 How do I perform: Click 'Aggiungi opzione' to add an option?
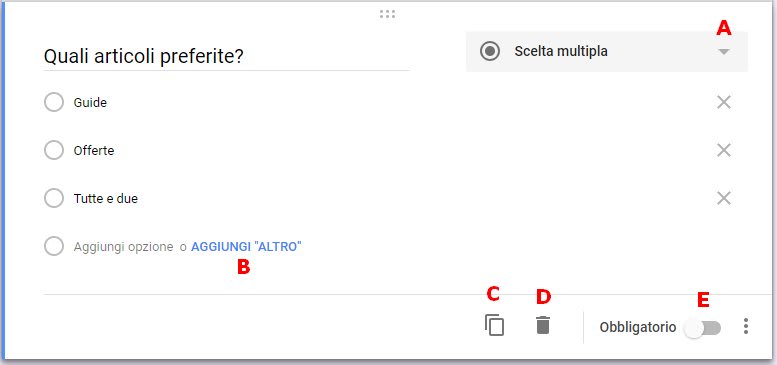pyautogui.click(x=123, y=247)
